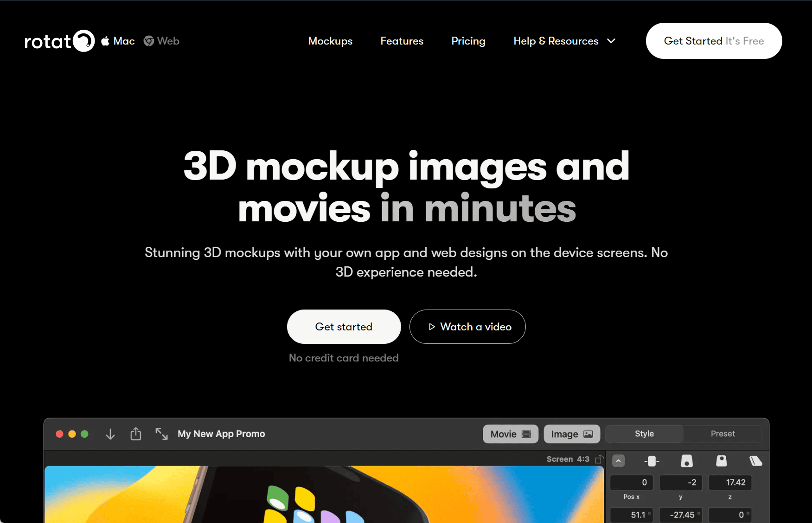Image resolution: width=812 pixels, height=523 pixels.
Task: Open the Mockups menu item
Action: tap(330, 41)
